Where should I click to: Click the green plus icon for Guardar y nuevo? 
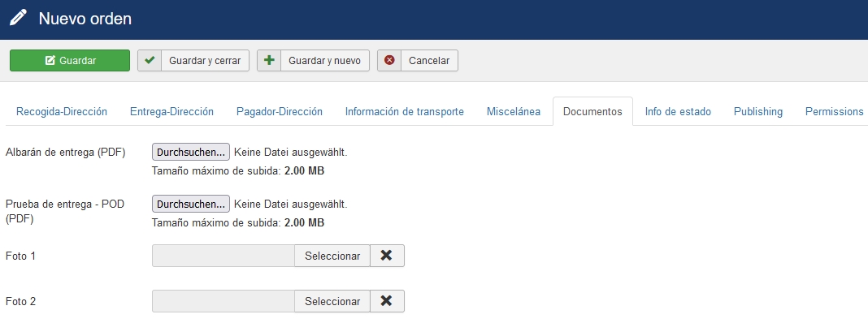tap(269, 60)
